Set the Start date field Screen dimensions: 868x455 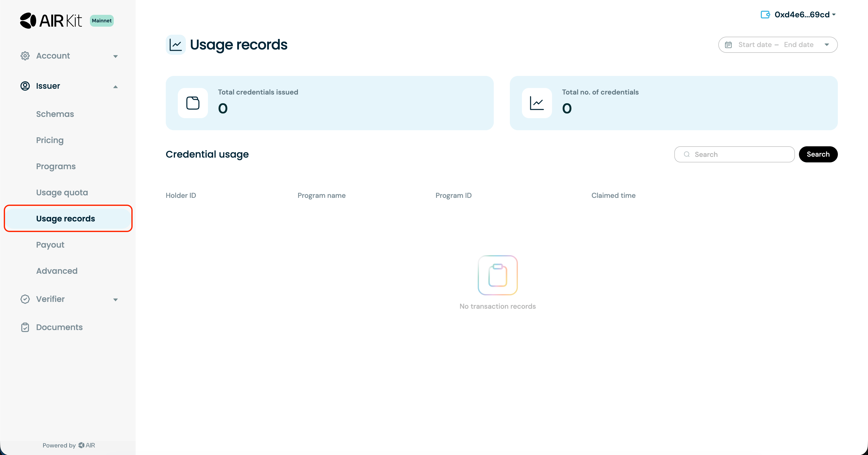click(x=755, y=45)
